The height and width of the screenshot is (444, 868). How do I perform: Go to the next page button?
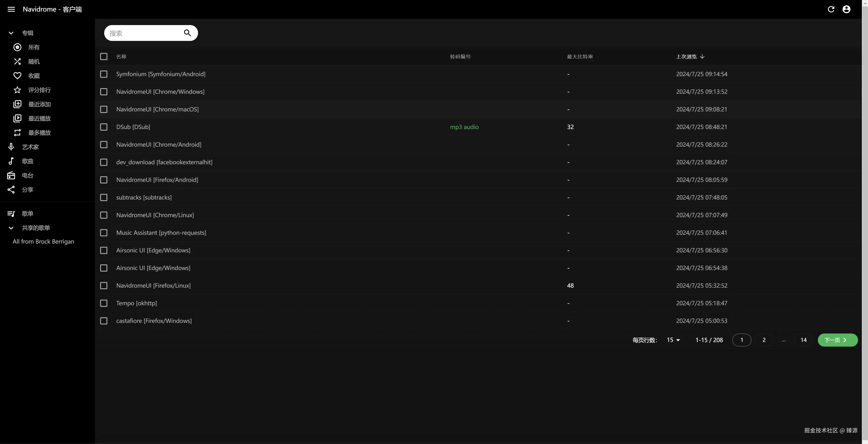coord(837,340)
